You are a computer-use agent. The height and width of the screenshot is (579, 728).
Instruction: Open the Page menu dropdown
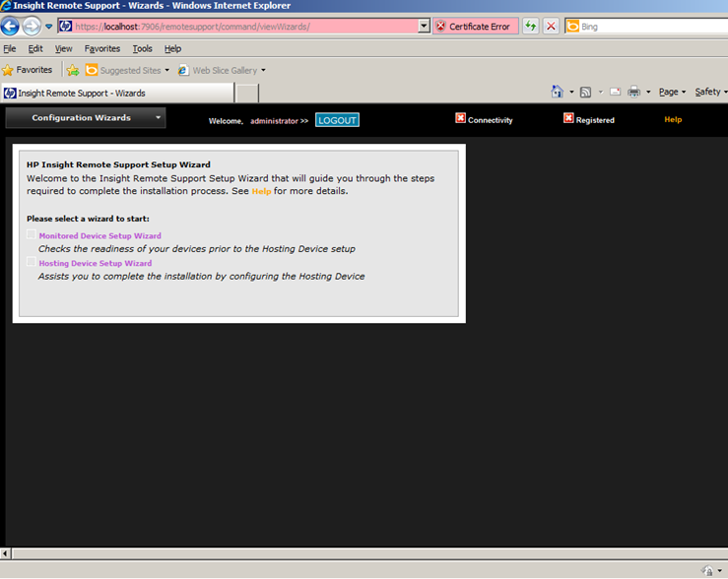672,92
